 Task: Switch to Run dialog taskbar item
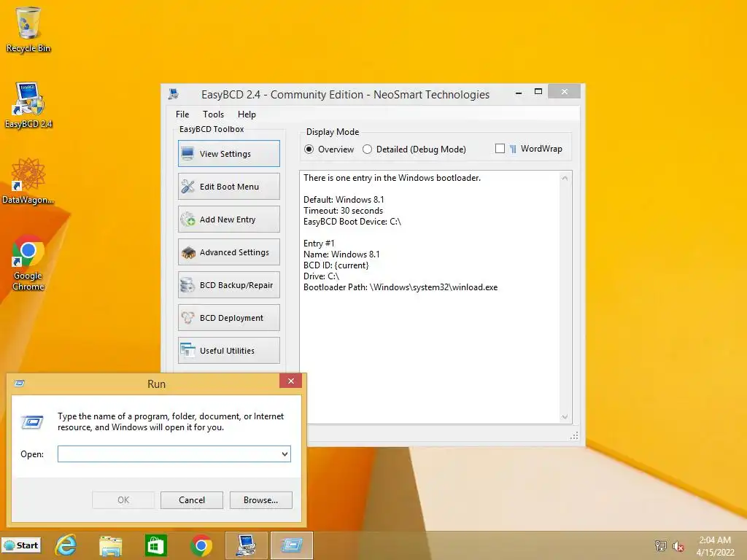(292, 545)
